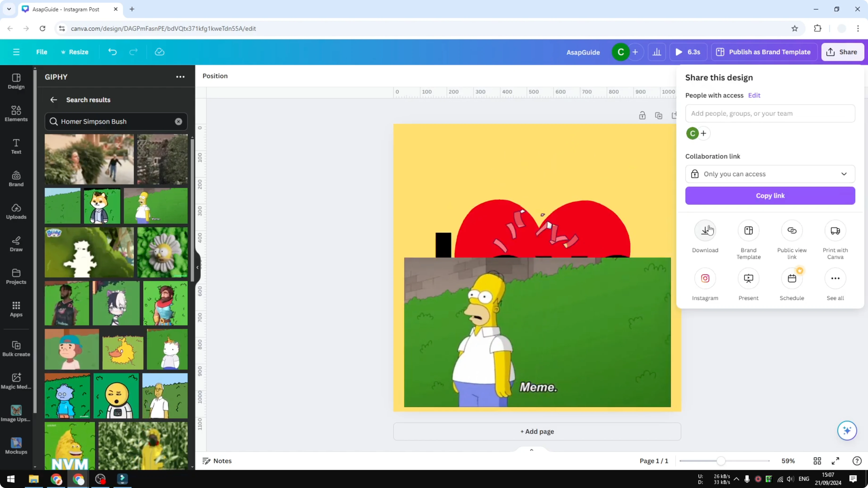
Task: Play the 6.3s preview
Action: (688, 52)
